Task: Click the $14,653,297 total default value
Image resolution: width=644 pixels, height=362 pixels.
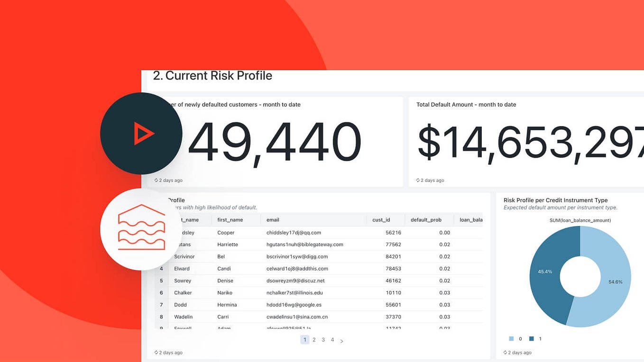Action: coord(531,144)
